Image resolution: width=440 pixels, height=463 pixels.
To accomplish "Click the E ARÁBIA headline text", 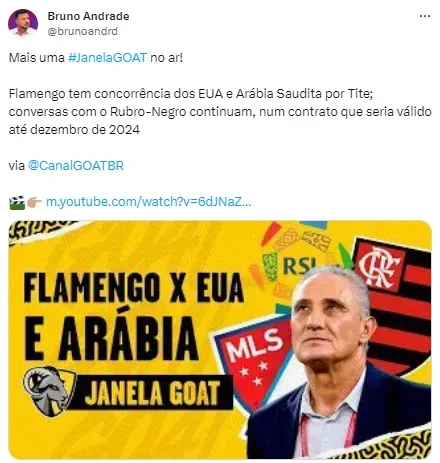I will (x=111, y=339).
